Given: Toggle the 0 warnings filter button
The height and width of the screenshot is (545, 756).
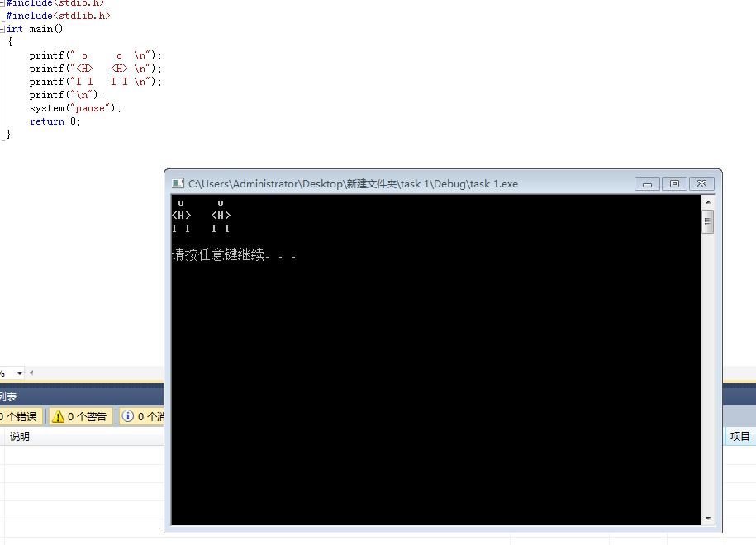Looking at the screenshot, I should 80,416.
